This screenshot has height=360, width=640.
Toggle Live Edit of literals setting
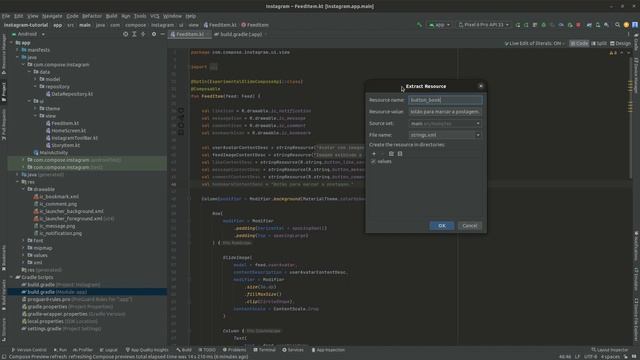534,43
